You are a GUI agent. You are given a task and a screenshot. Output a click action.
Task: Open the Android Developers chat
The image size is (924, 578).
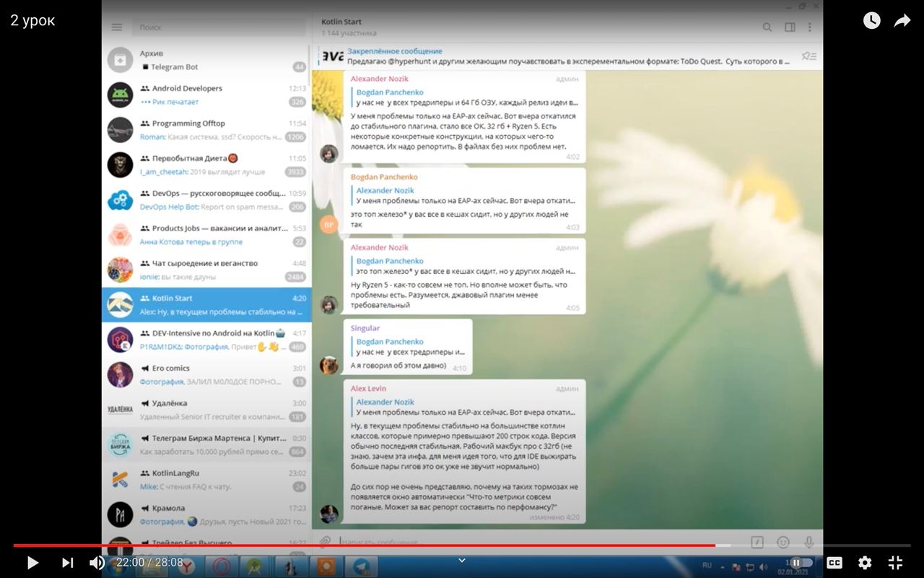[207, 95]
